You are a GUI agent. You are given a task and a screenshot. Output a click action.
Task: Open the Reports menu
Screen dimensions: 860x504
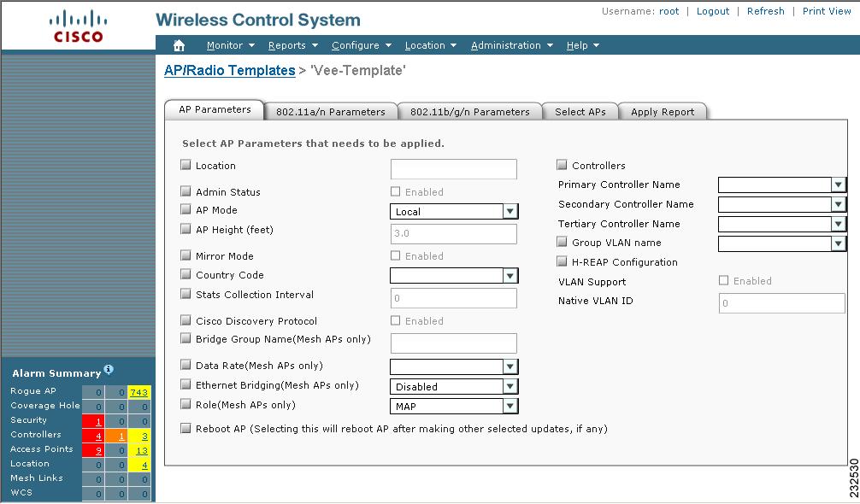(x=293, y=45)
